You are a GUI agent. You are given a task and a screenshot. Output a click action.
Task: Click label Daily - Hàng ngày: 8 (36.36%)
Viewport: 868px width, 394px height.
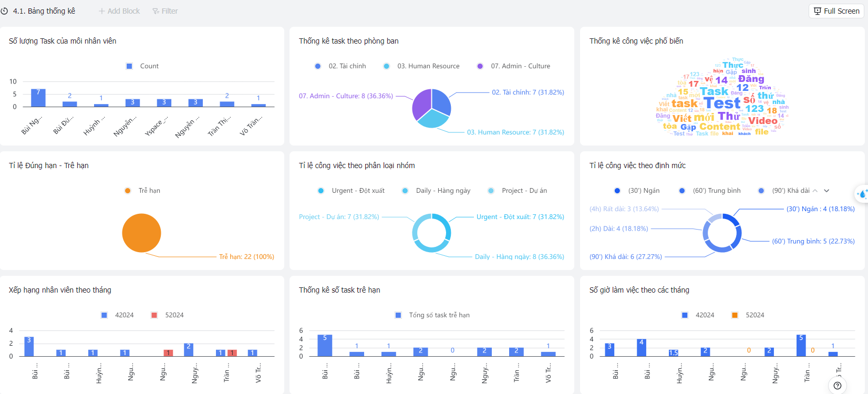pos(519,257)
